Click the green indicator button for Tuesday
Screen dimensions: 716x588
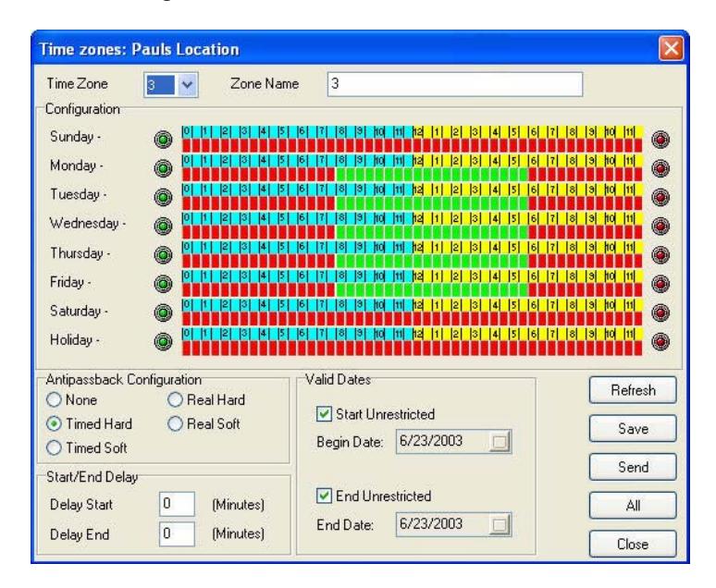click(x=163, y=197)
